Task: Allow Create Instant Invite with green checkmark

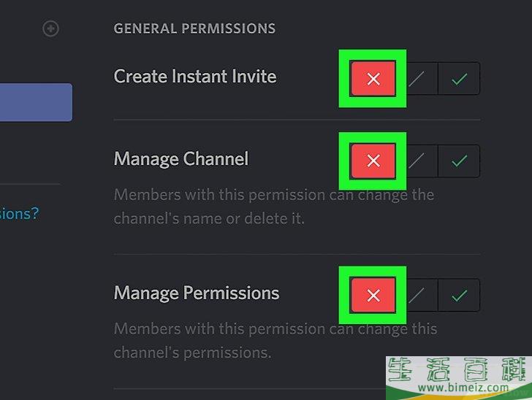Action: (459, 79)
